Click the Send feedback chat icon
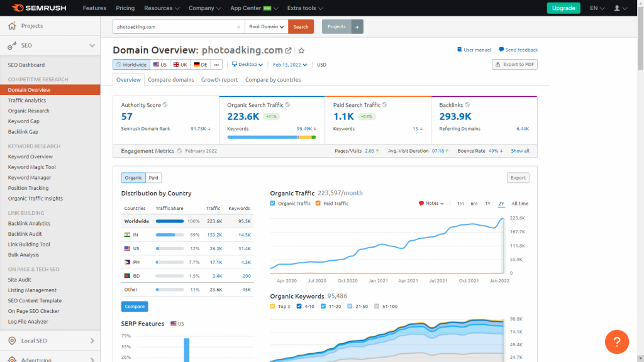 coord(501,50)
